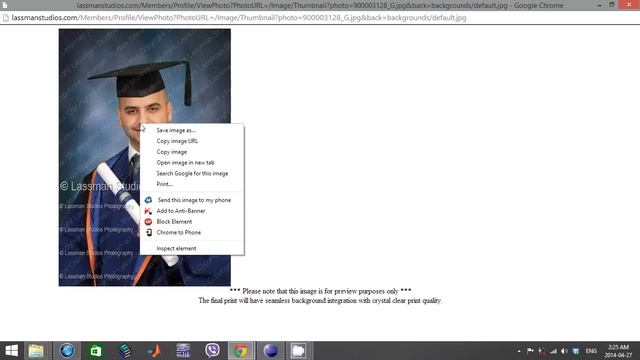Open the purple striped taskbar app
Screen dimensions: 640x360
[183, 351]
